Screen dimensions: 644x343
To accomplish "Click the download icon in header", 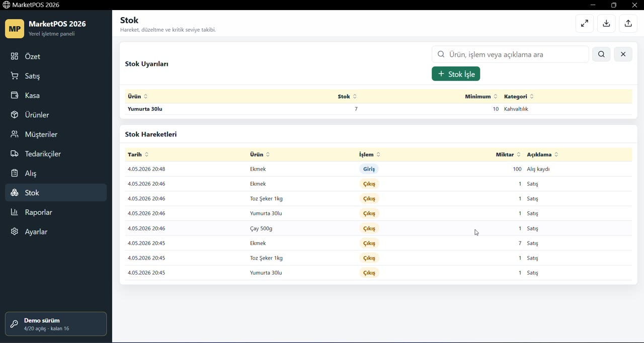I will coord(607,24).
